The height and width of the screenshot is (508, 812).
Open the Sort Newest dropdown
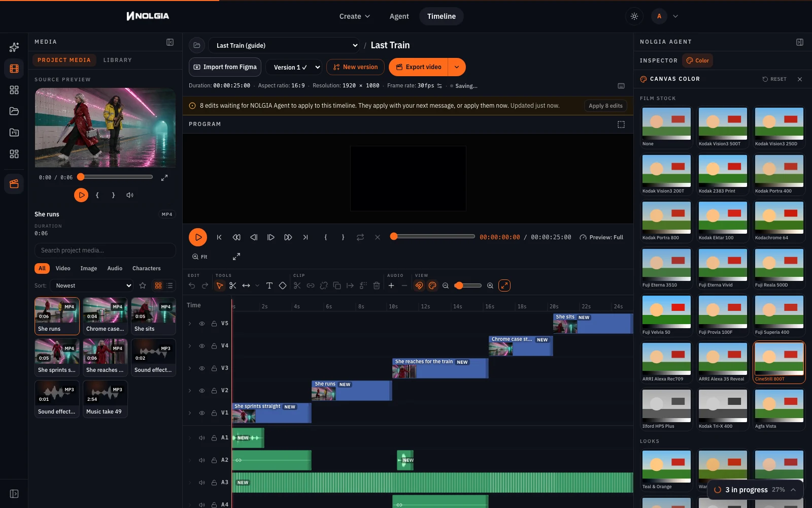point(92,285)
